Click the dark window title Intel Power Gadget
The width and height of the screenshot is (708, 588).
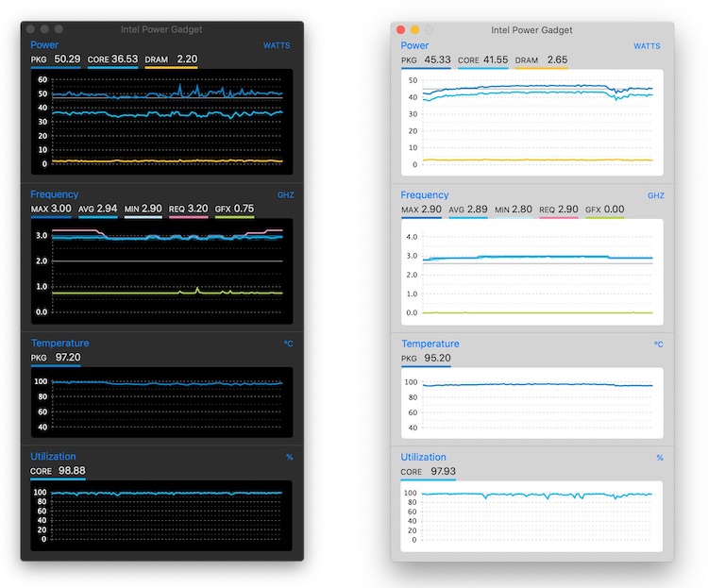(161, 29)
